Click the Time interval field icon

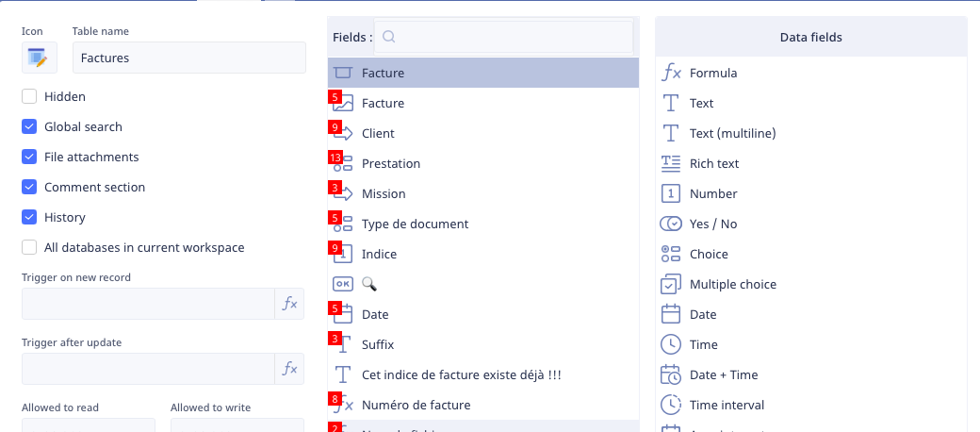[671, 405]
